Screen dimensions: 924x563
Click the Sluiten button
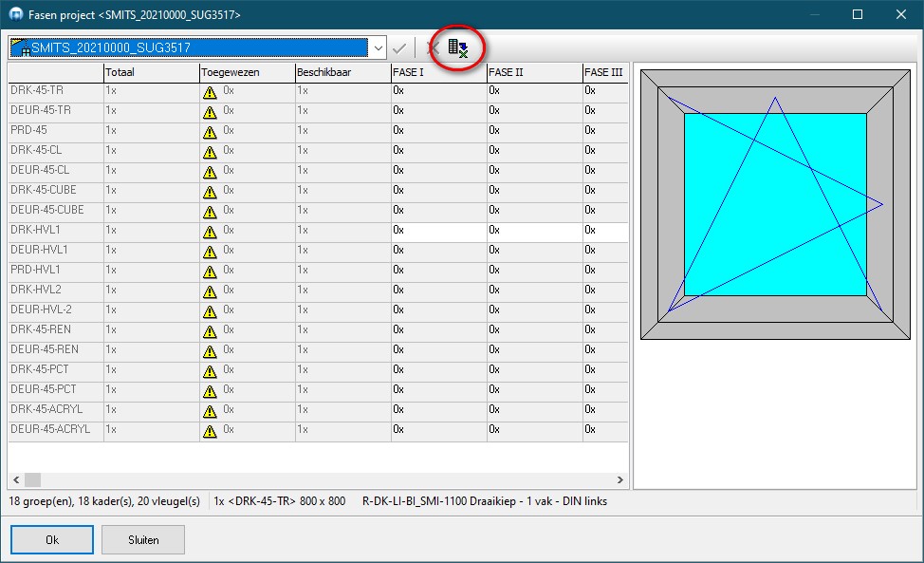[143, 540]
